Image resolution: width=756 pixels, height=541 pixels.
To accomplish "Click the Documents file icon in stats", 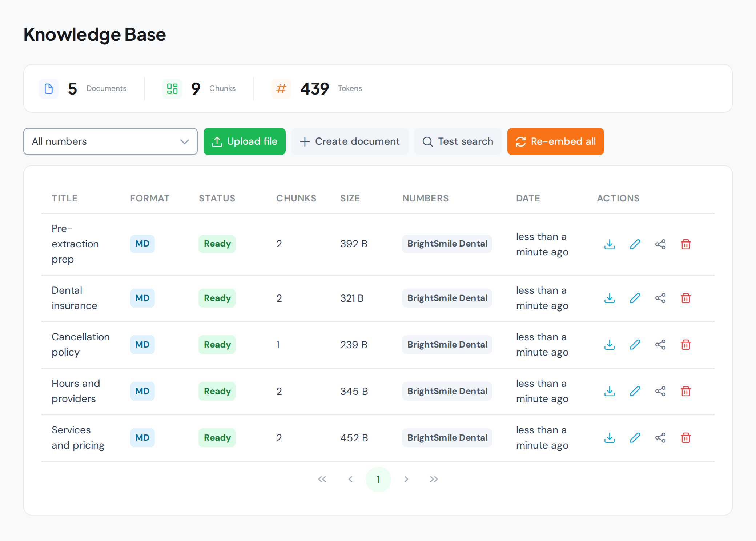I will pos(49,89).
